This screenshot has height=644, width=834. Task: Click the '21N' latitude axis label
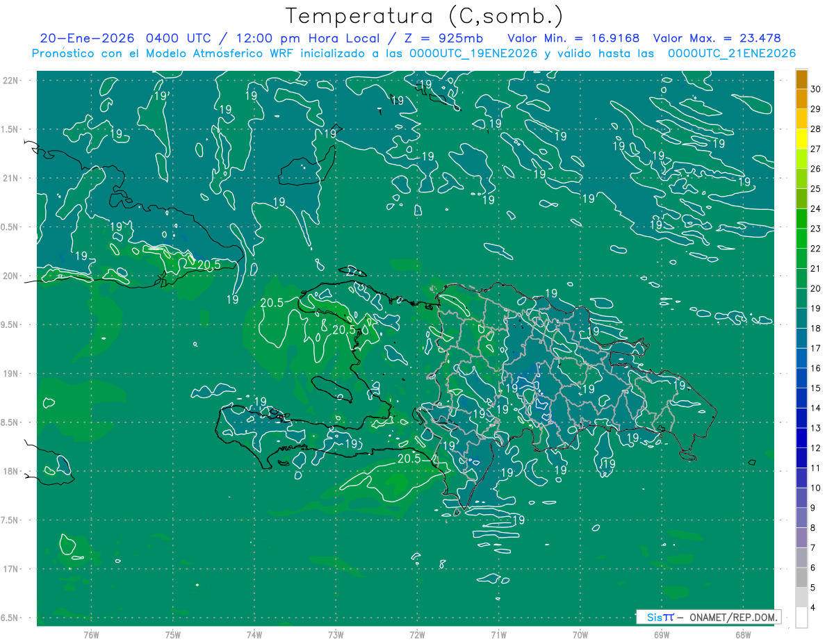[10, 179]
